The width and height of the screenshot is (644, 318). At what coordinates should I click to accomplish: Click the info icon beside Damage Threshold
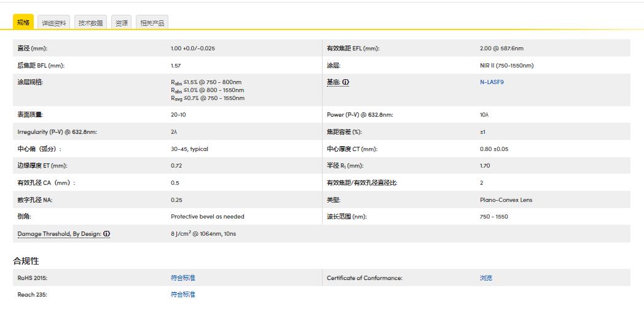click(x=107, y=234)
